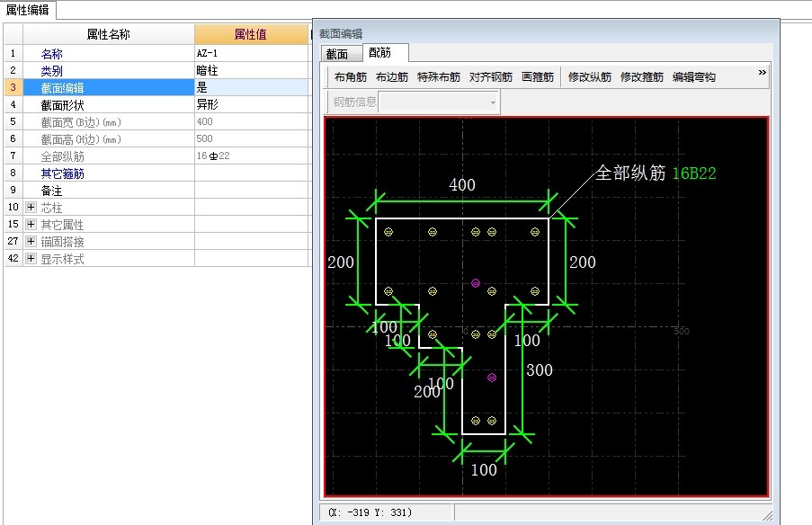This screenshot has height=525, width=812.
Task: Choose the 特殊布筋 tool
Action: (x=439, y=77)
